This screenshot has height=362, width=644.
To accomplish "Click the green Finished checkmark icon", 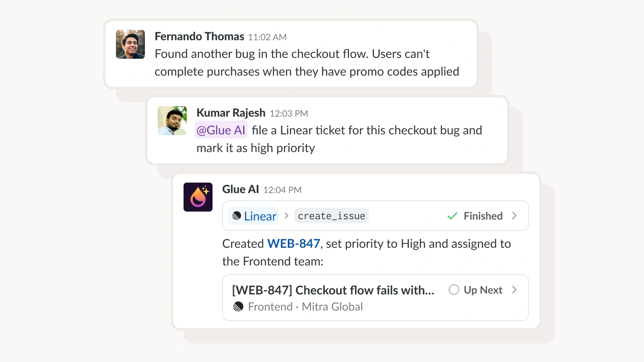I will pyautogui.click(x=452, y=216).
